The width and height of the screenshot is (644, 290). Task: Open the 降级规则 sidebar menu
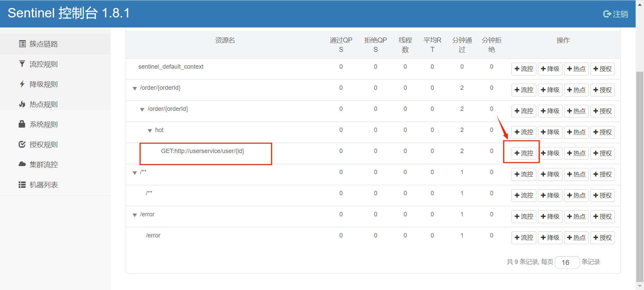55,84
